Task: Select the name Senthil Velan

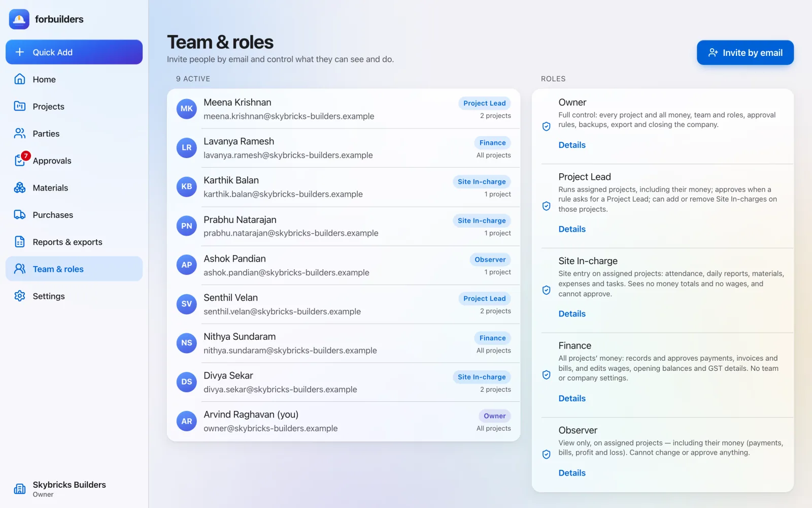Action: click(x=231, y=298)
